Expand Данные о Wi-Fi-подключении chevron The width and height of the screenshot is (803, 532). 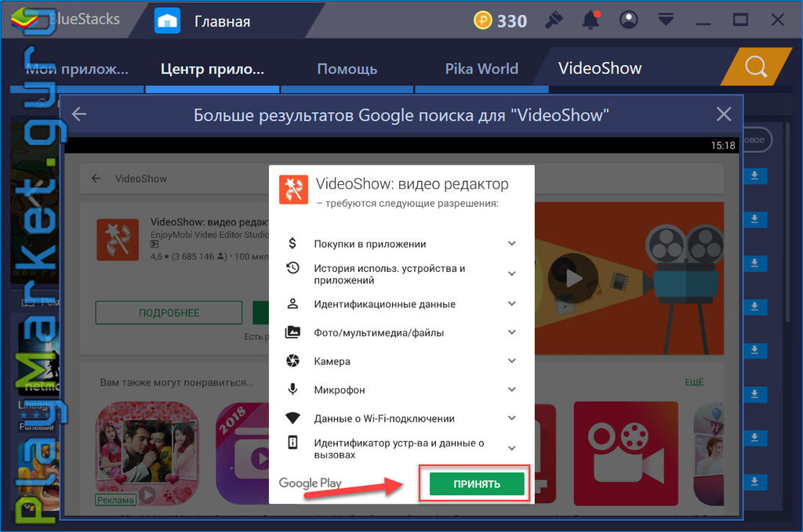pyautogui.click(x=511, y=418)
